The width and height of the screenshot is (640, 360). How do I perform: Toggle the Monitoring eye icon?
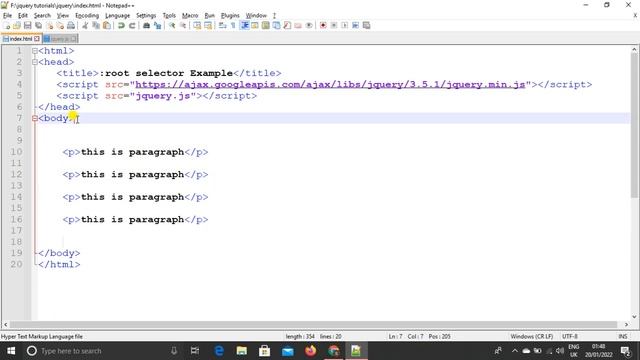click(x=309, y=25)
